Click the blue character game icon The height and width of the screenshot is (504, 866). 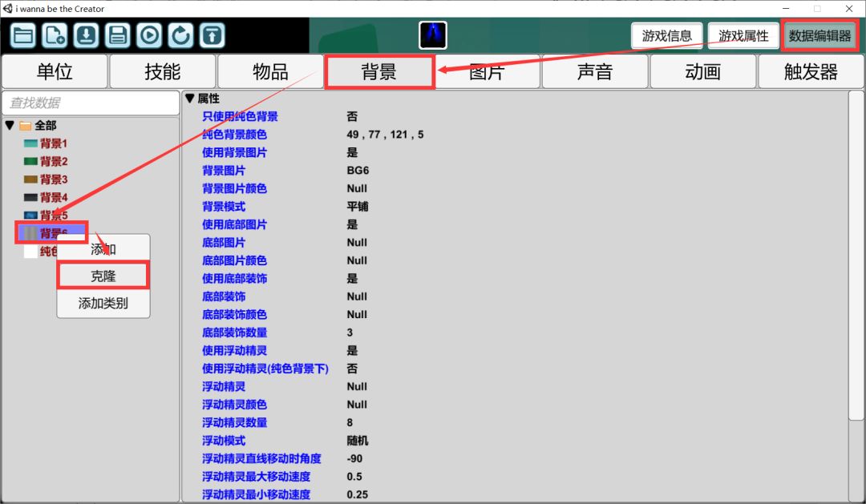[433, 35]
